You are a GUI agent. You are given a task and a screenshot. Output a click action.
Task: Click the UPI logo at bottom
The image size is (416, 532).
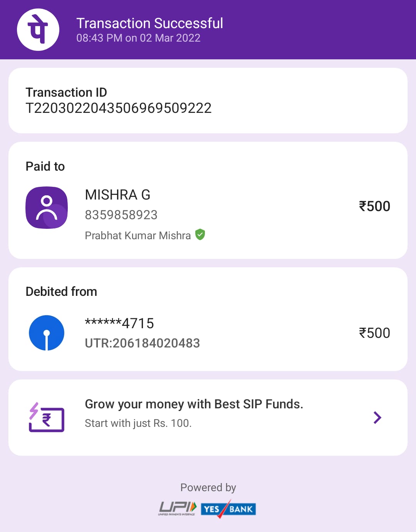(178, 509)
